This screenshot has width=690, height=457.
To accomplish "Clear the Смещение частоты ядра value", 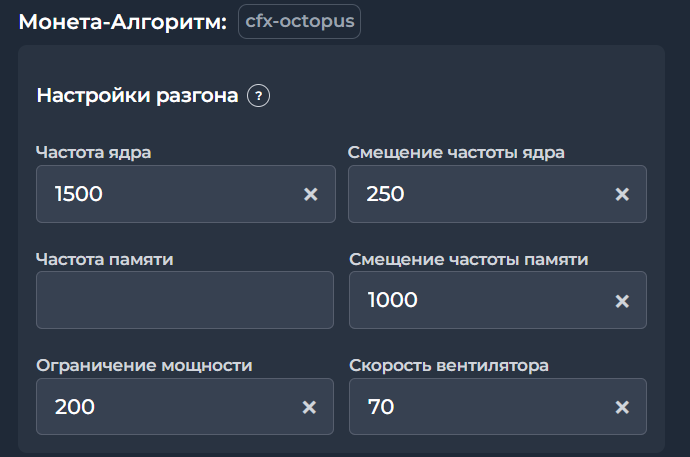I will click(x=622, y=194).
